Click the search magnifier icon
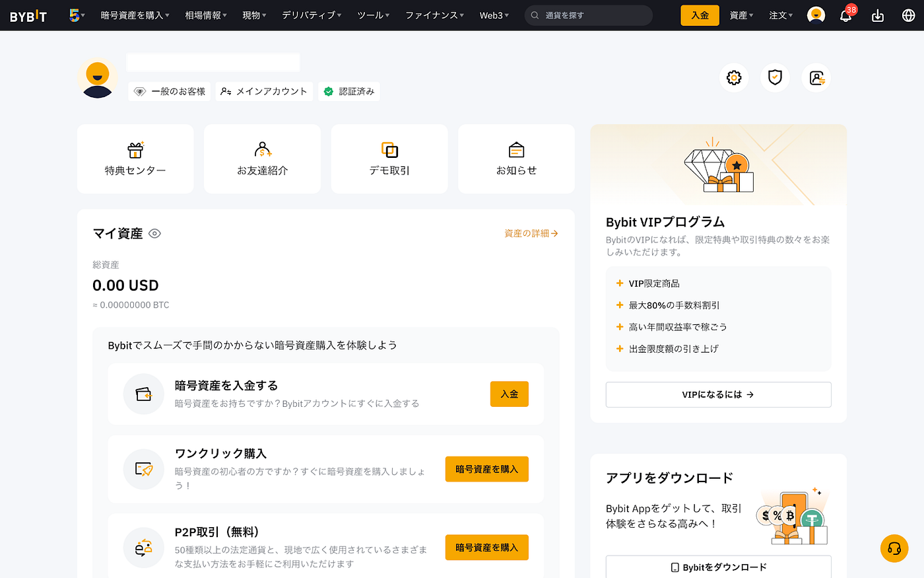 pos(535,15)
